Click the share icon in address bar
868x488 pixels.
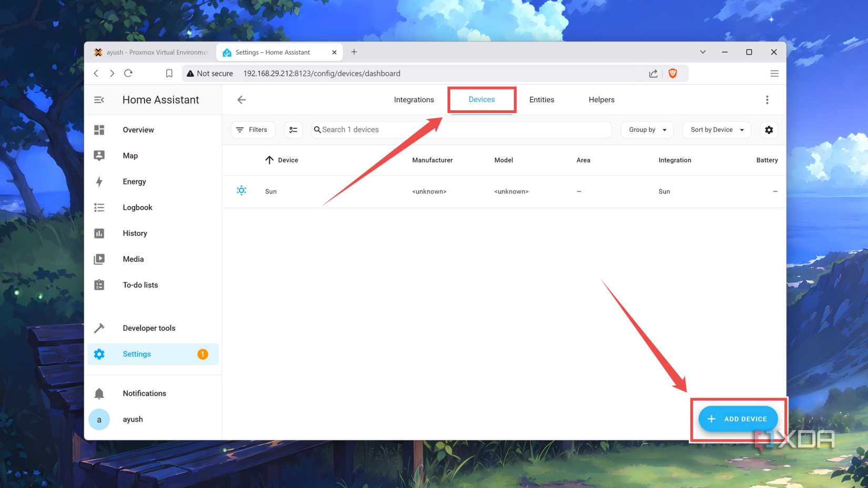click(653, 74)
